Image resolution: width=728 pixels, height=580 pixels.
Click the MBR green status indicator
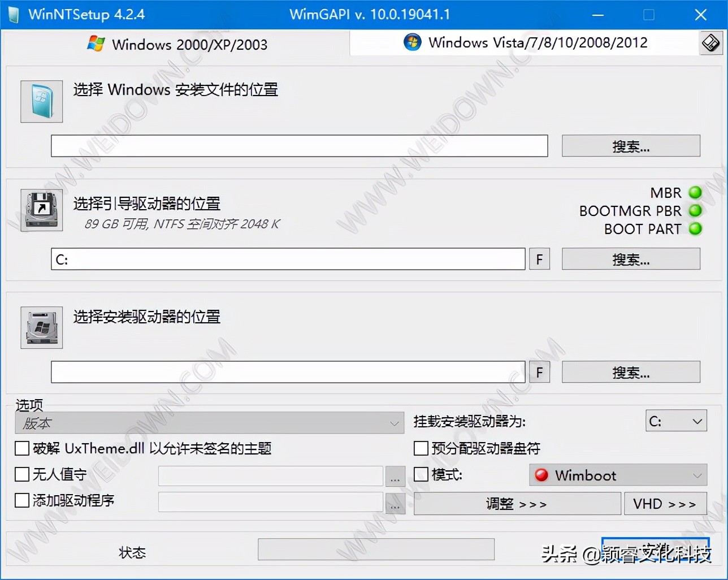tap(695, 193)
